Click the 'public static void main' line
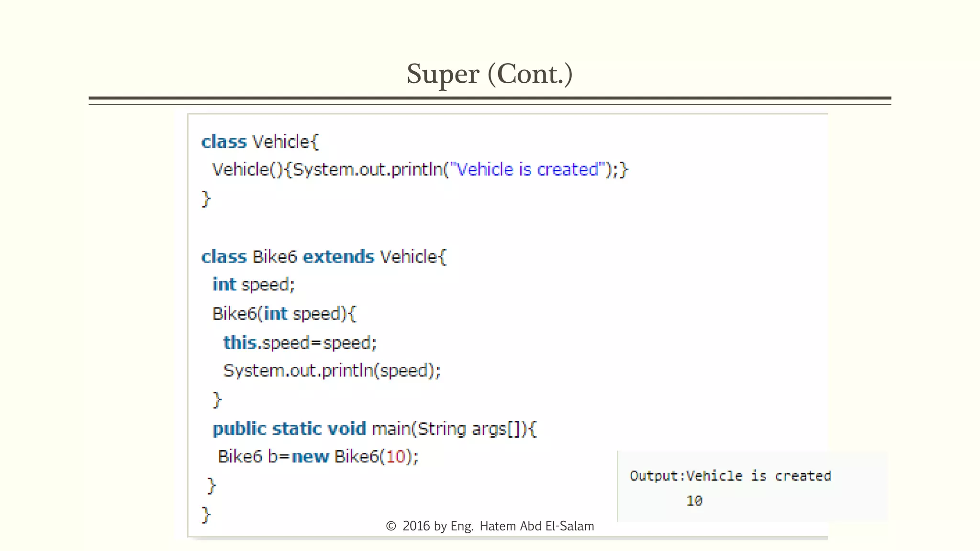 [x=375, y=429]
